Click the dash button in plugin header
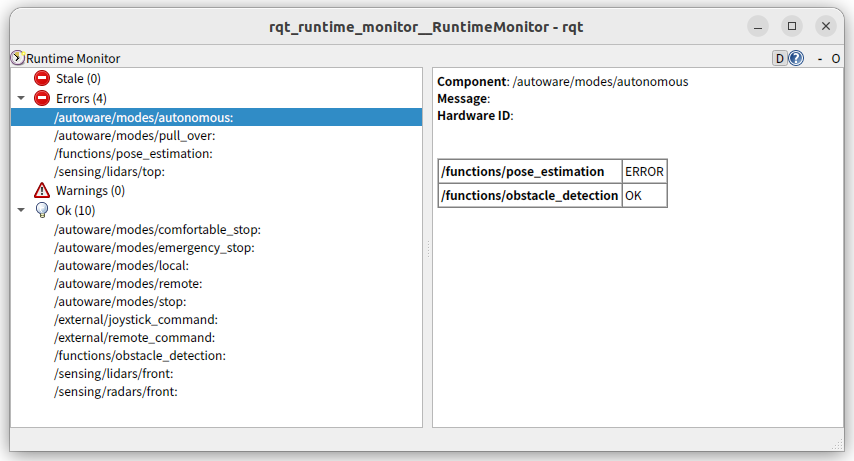854x461 pixels. coord(820,58)
